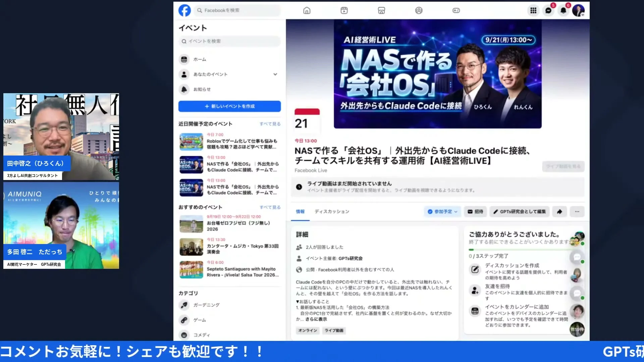Viewport: 644px width, 362px height.
Task: Click the Facebook search field
Action: (x=237, y=10)
